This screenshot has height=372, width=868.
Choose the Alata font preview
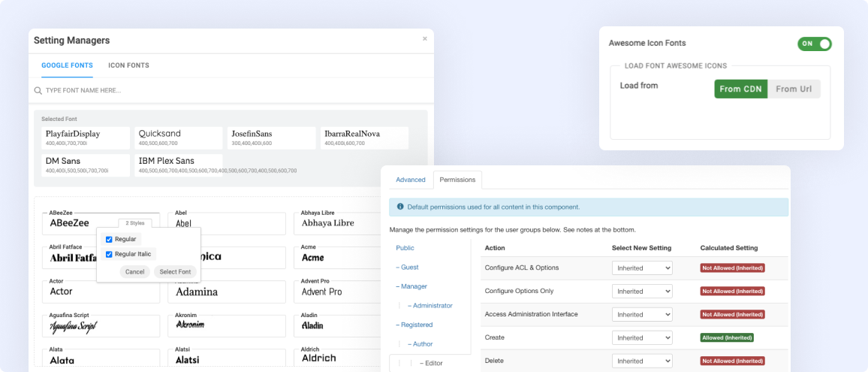tap(101, 358)
